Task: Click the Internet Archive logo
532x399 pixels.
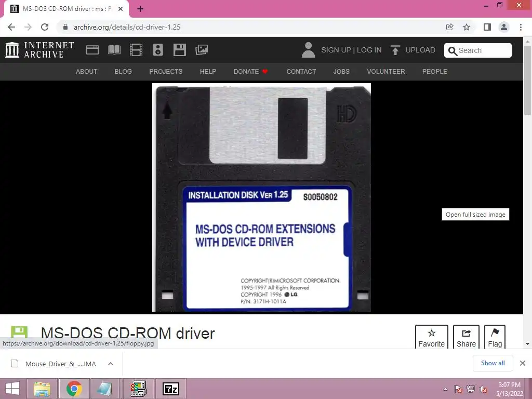Action: pos(39,50)
